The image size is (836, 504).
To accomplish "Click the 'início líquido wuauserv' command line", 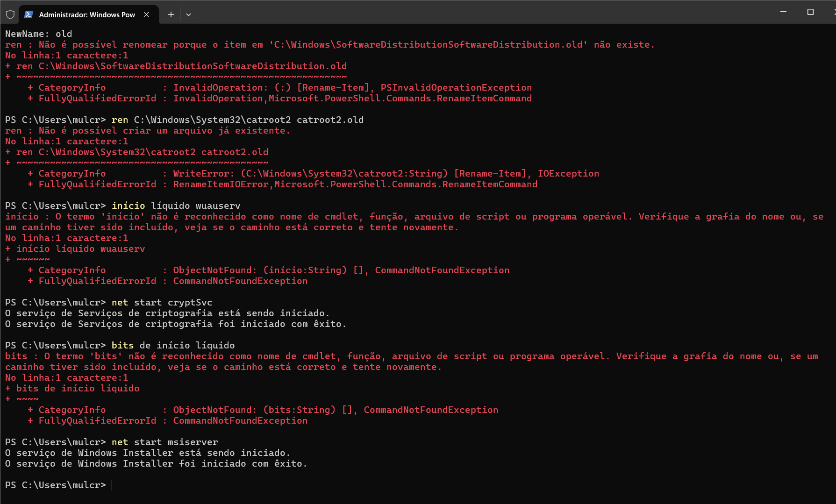I will point(176,206).
